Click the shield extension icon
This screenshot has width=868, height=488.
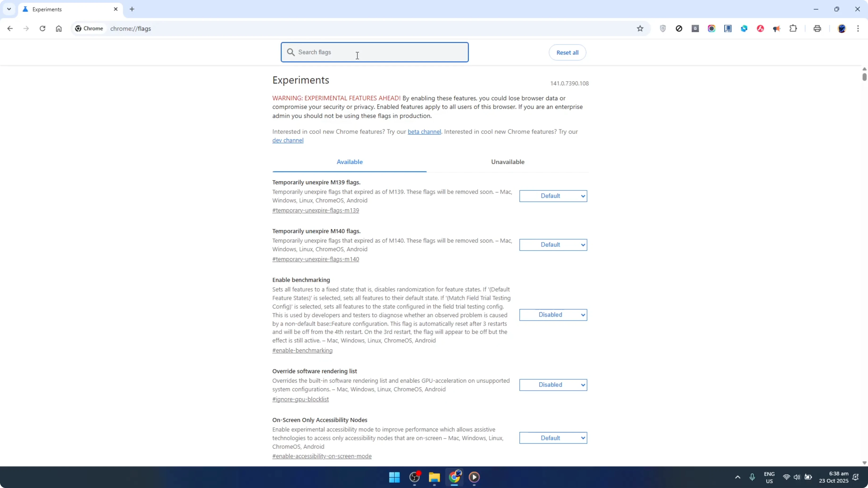(x=663, y=29)
